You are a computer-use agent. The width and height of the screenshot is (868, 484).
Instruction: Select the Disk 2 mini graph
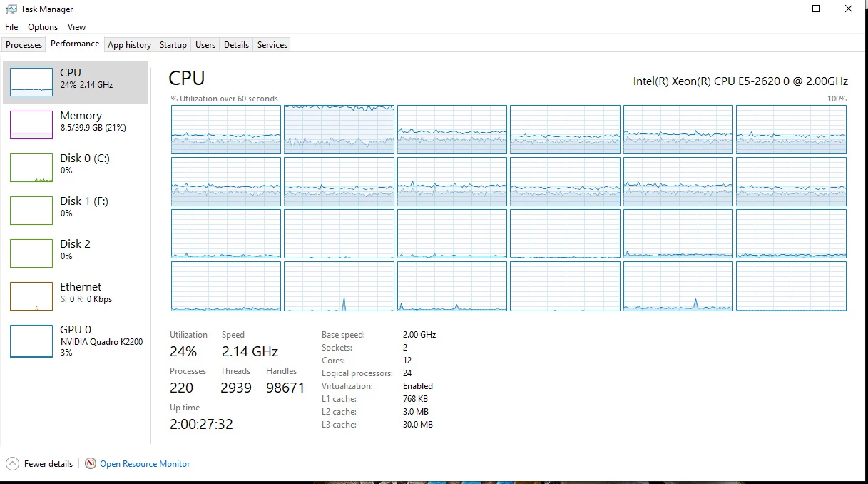pos(31,253)
